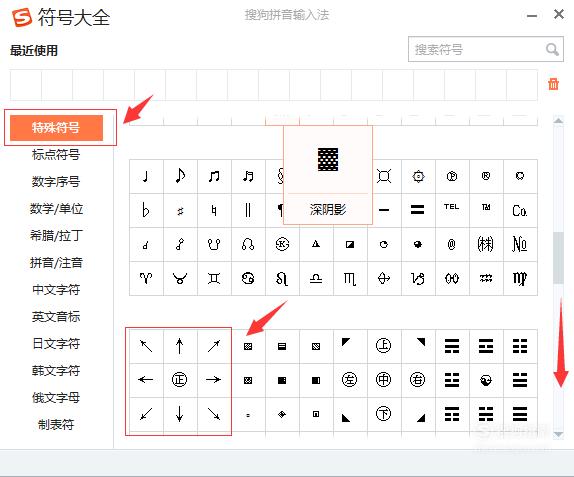The width and height of the screenshot is (574, 477).
Task: Pick the Co. abbreviation symbol
Action: (520, 210)
